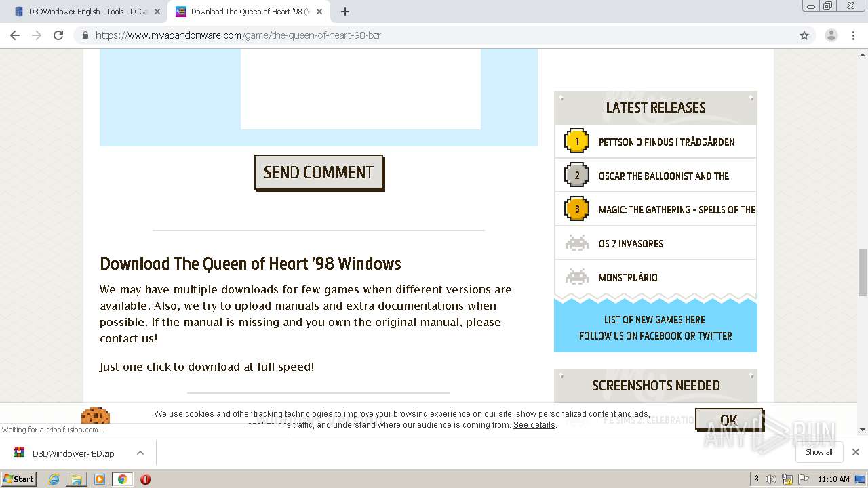Open Os 7 Invasores game link
Screen dimensions: 868x488
(x=631, y=243)
